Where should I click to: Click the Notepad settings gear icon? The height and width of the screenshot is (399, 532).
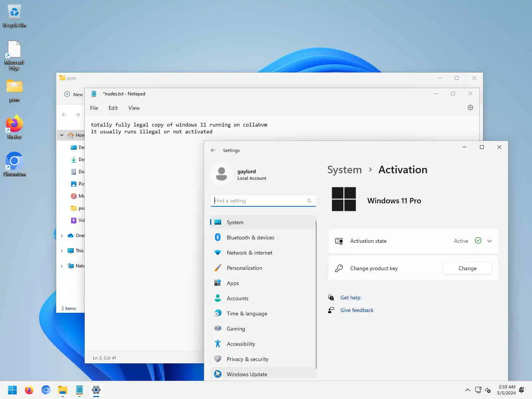[x=470, y=108]
